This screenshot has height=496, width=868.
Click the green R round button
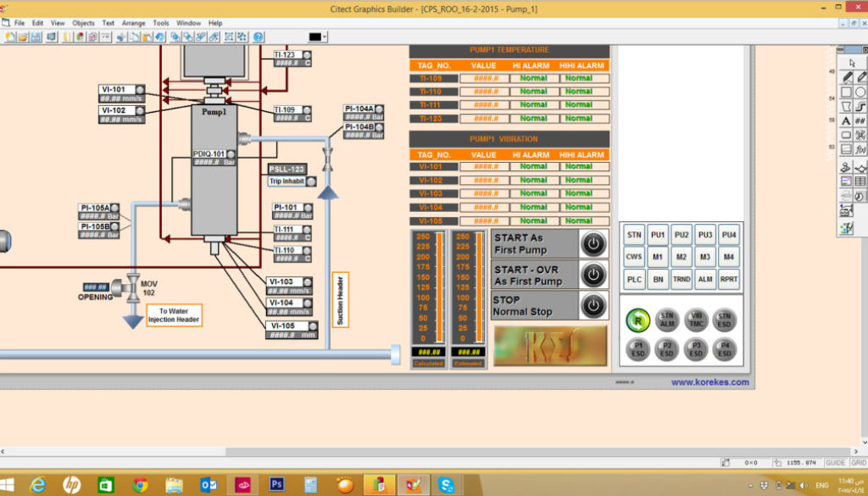coord(637,320)
